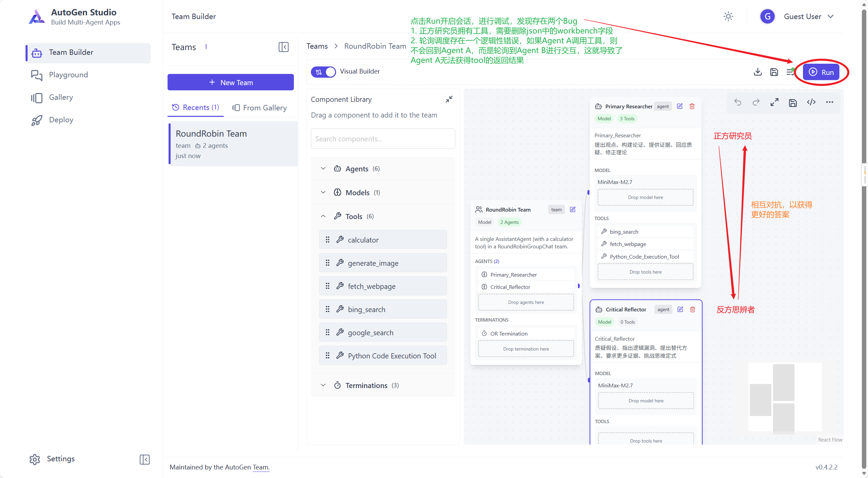Select the fetch_webpage tool component

383,286
